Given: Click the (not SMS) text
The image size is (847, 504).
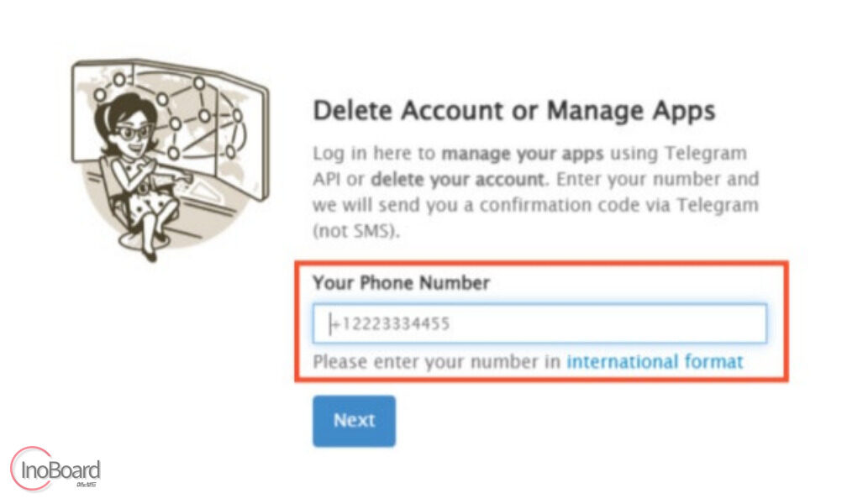Looking at the screenshot, I should pyautogui.click(x=356, y=231).
